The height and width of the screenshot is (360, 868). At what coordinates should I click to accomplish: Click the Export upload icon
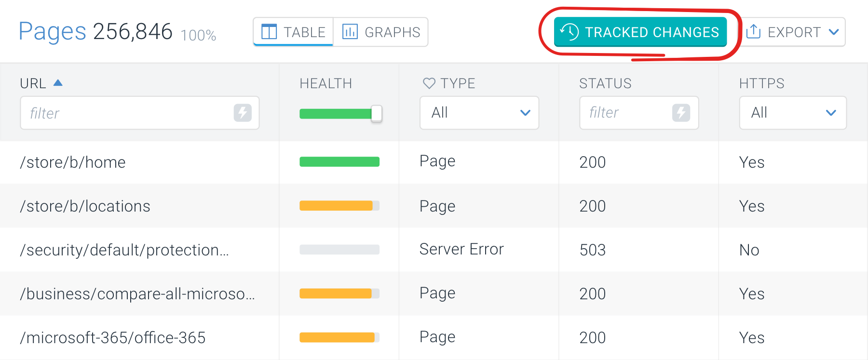point(753,32)
